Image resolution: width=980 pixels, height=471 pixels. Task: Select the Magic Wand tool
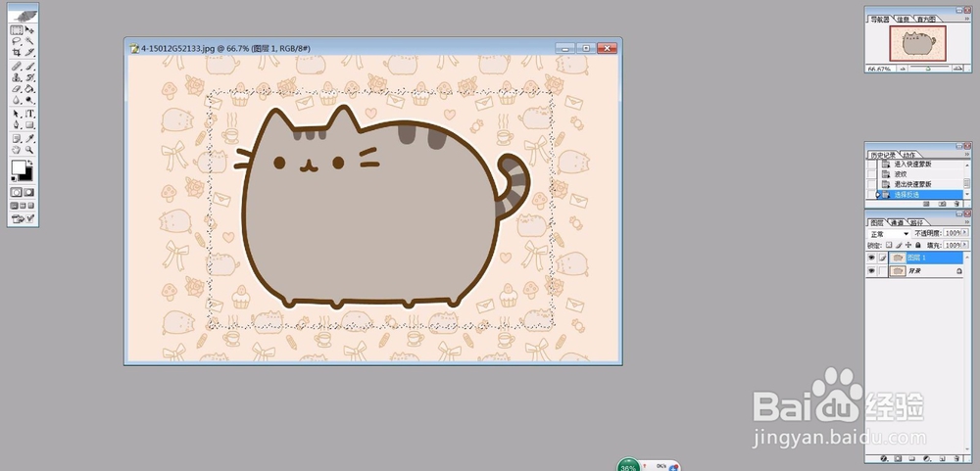[x=29, y=40]
